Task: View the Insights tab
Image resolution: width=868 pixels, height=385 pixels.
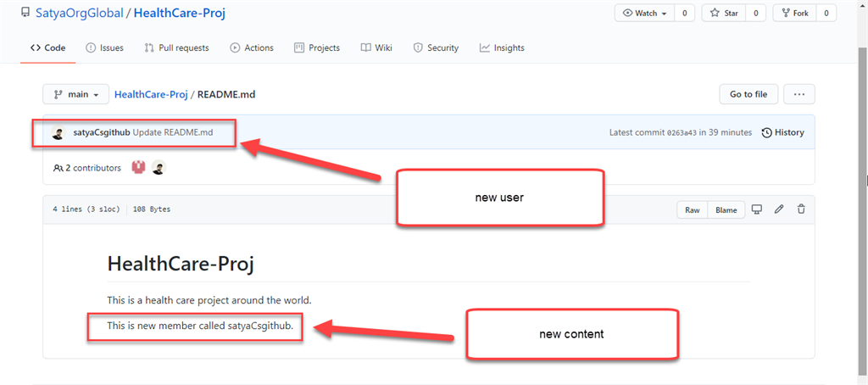Action: 502,47
